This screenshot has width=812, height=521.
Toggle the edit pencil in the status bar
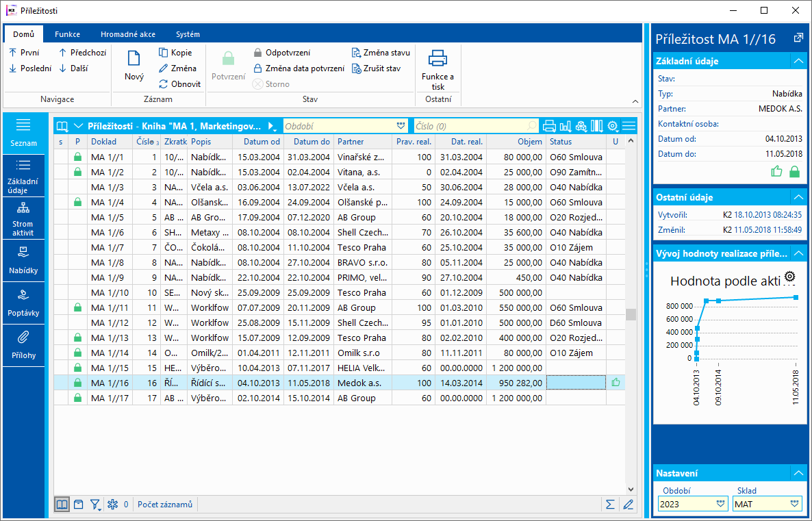[629, 505]
